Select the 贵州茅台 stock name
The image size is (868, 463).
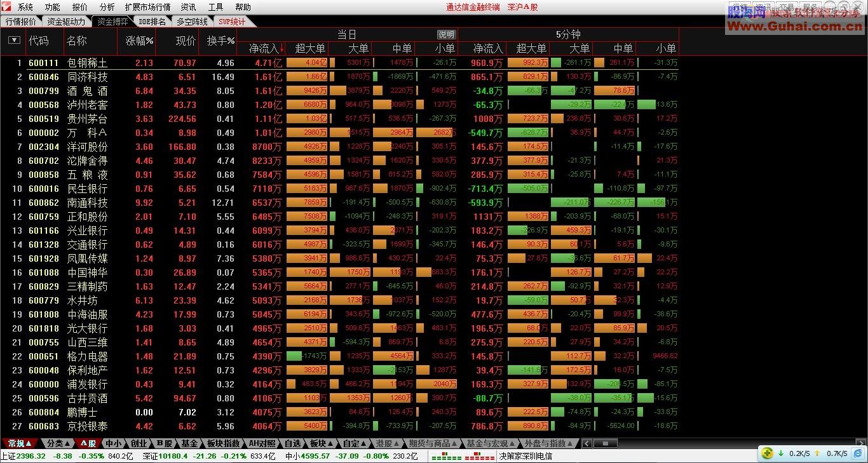tap(87, 119)
